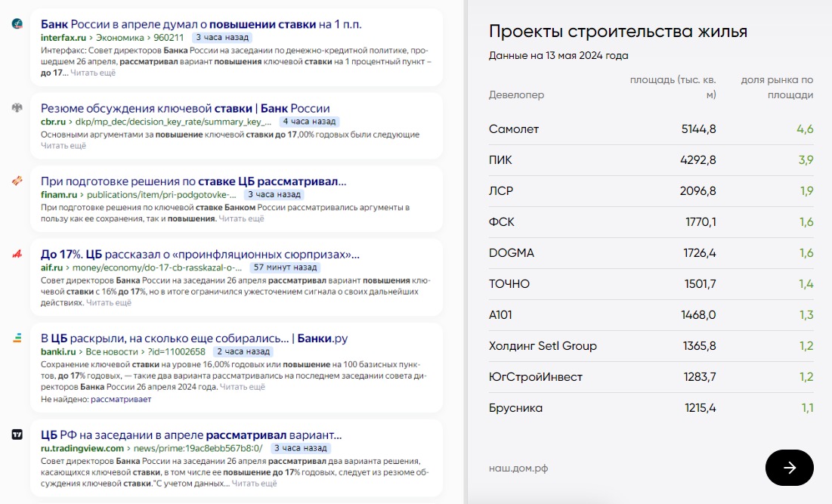
Task: Click the market share value '3,9'
Action: (x=806, y=159)
